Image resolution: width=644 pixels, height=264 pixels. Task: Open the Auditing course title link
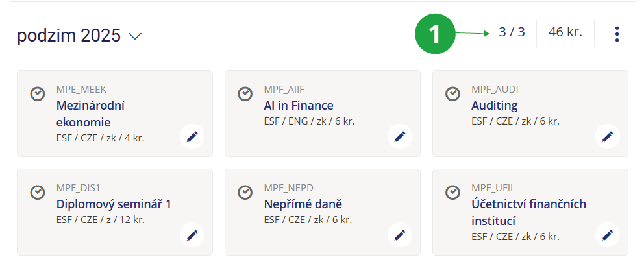(x=495, y=106)
